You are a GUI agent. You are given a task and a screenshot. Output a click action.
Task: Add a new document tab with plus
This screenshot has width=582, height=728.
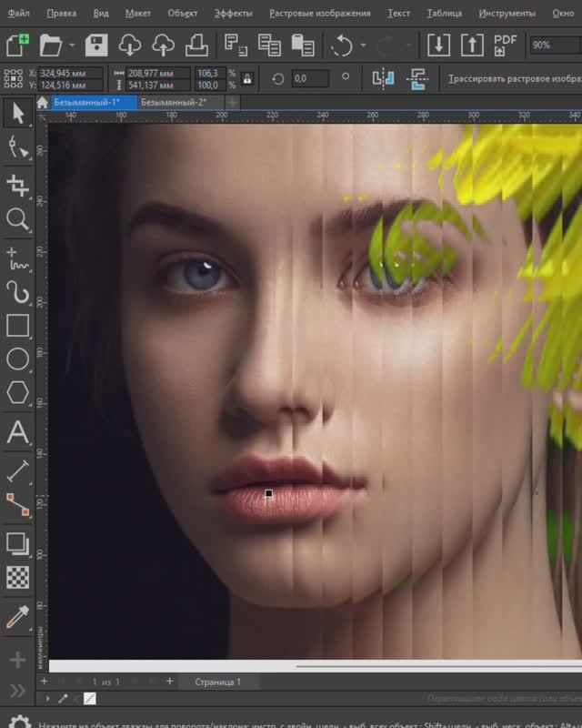[233, 102]
